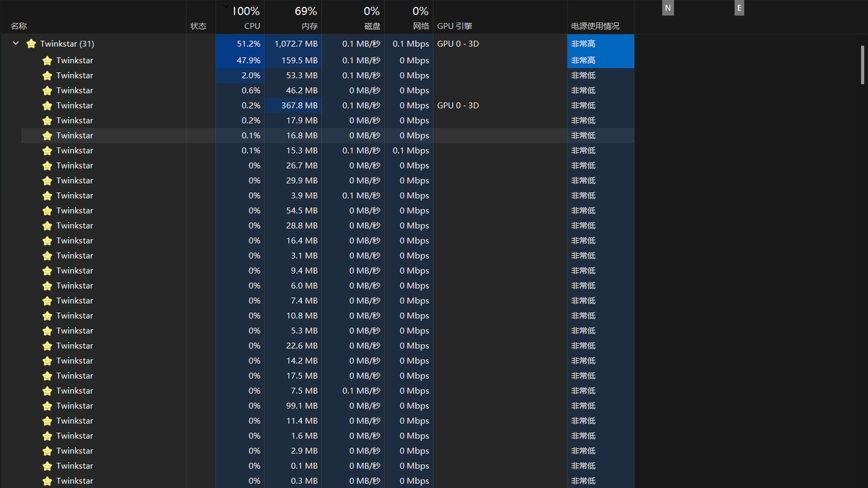Screen dimensions: 868x488
Task: Click star icon of the 26.7 MB Twinkstar process
Action: (47, 166)
